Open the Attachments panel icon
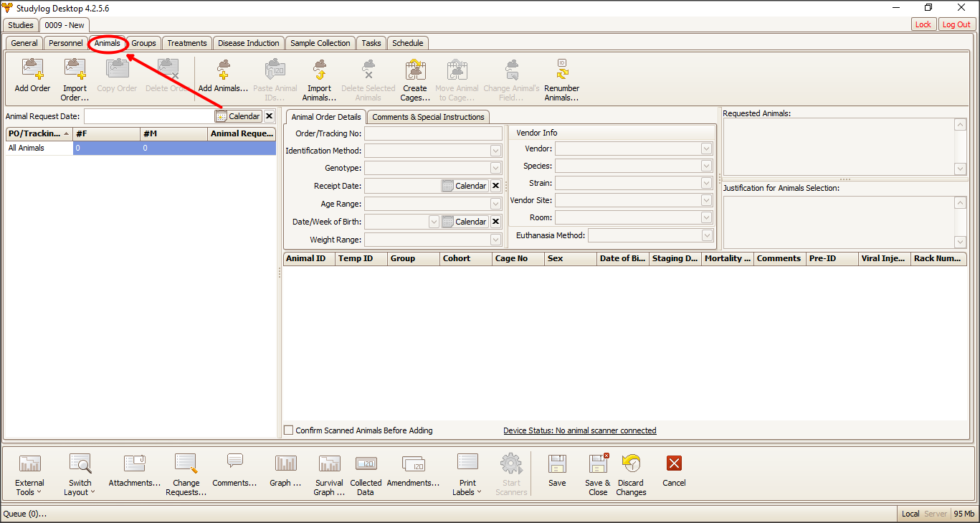 [x=134, y=463]
